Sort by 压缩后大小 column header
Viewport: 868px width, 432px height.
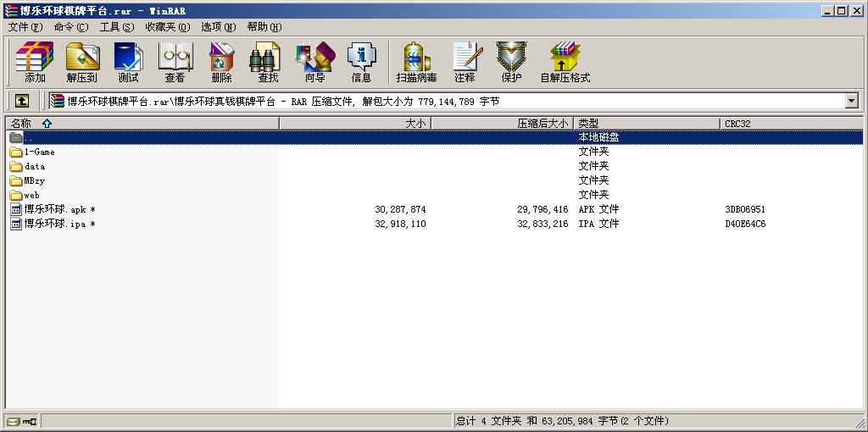click(502, 124)
